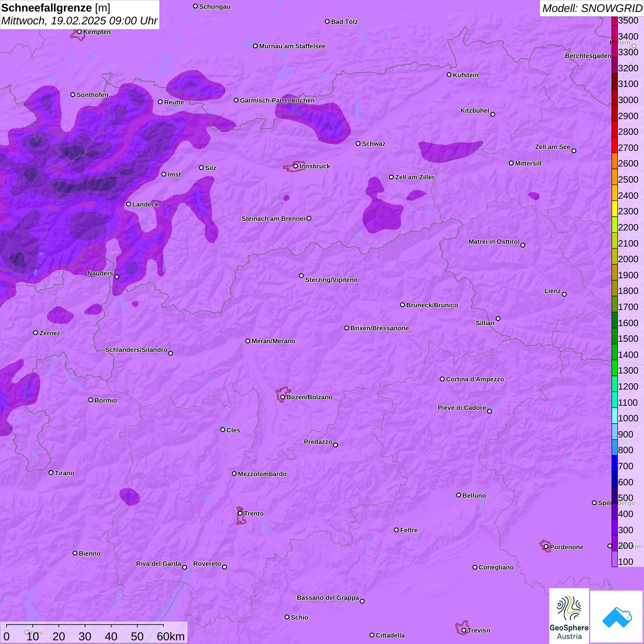Screen dimensions: 644x644
Task: Click the Modell: SNOWGRID label
Action: pyautogui.click(x=592, y=8)
